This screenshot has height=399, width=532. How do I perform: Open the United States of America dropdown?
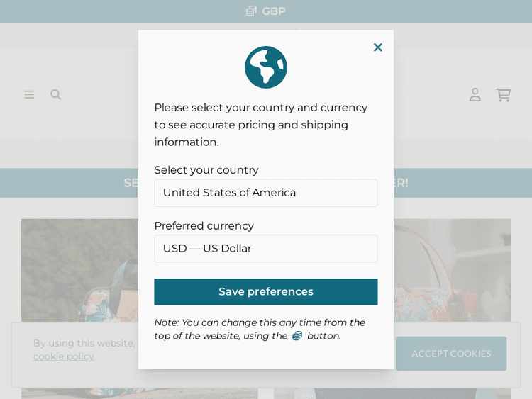coord(266,193)
